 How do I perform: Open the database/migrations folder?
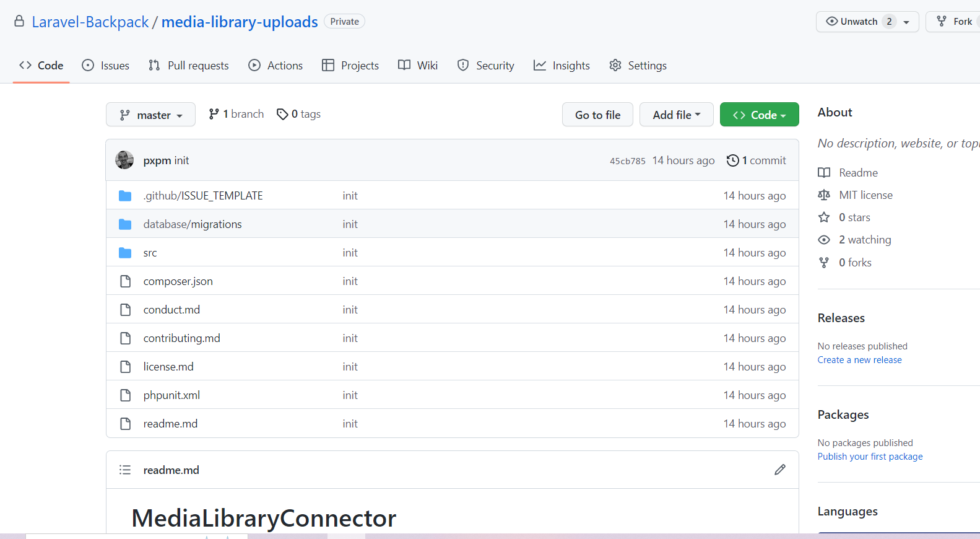[x=193, y=224]
